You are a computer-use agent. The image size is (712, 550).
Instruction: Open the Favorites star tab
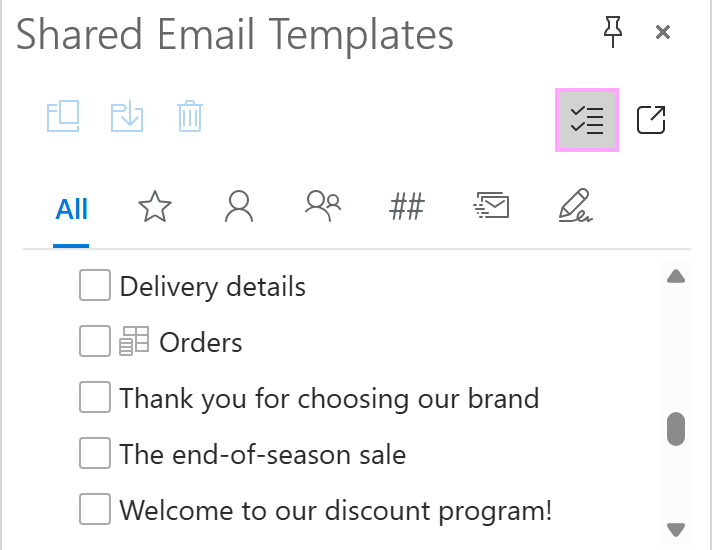(155, 208)
